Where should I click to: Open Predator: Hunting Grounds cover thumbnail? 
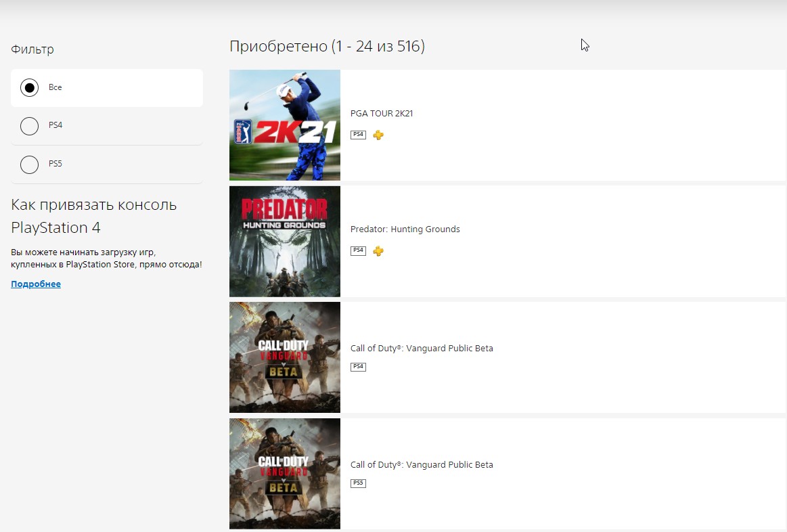pos(285,242)
